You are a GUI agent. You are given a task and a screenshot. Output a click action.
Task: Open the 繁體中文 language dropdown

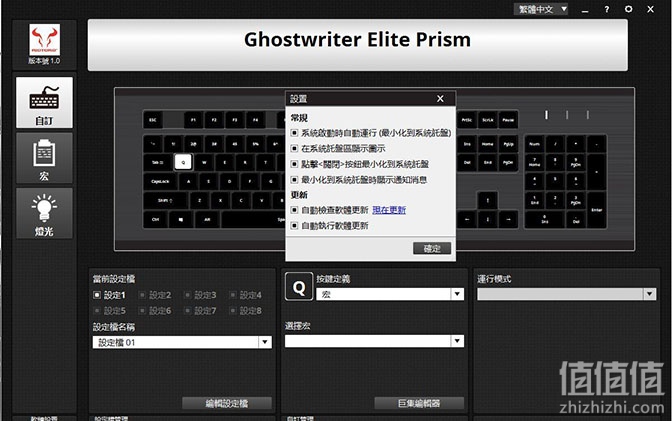click(541, 9)
